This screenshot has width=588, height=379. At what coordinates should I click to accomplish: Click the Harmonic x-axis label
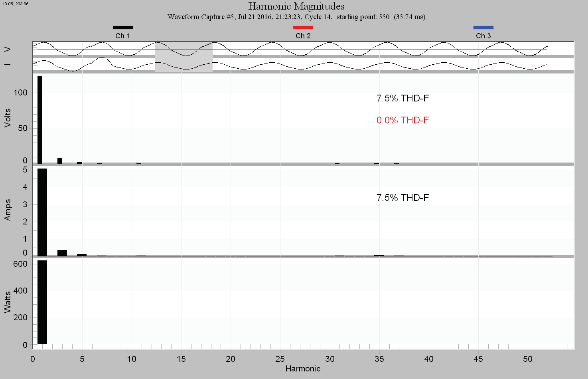tap(303, 369)
